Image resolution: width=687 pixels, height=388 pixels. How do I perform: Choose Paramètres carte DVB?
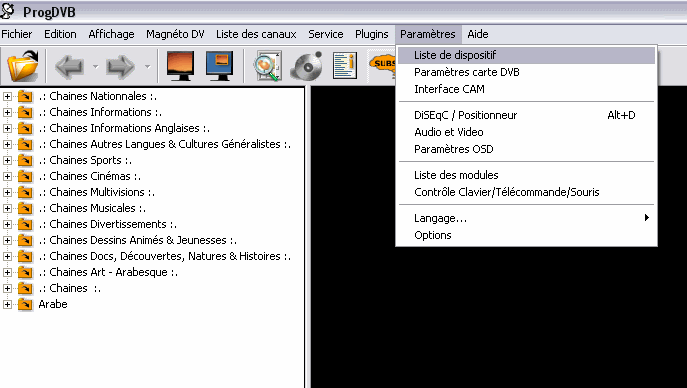tap(526, 72)
